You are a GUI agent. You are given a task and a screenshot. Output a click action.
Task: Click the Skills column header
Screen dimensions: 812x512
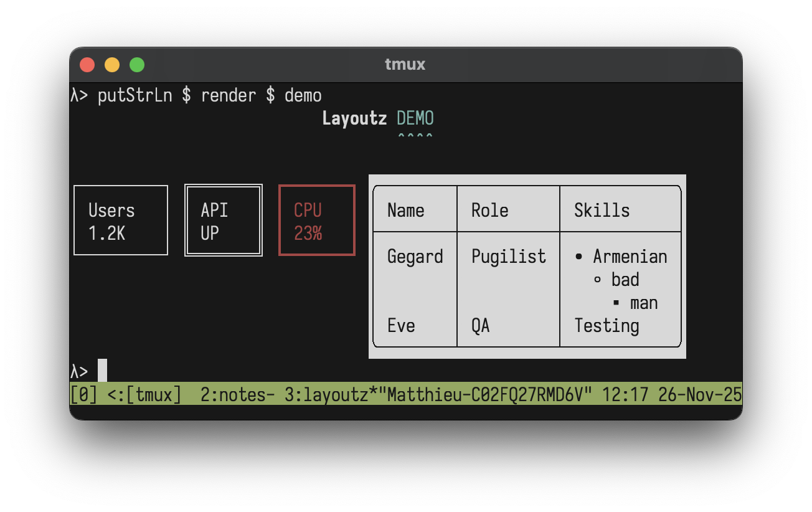point(602,211)
